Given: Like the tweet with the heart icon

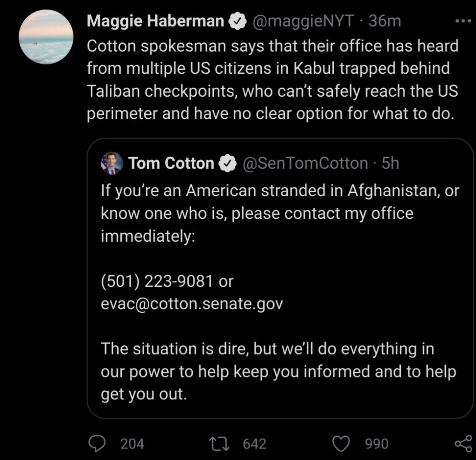Looking at the screenshot, I should point(343,444).
